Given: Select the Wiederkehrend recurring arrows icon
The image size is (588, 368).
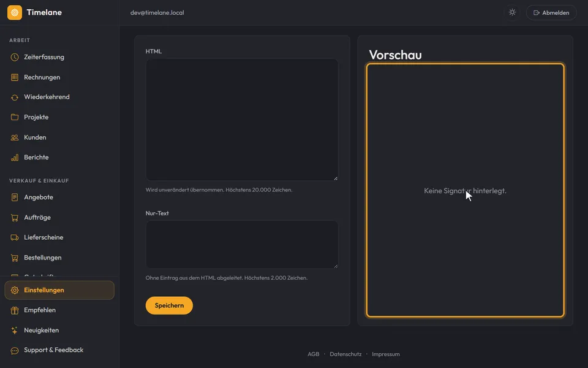Looking at the screenshot, I should coord(15,98).
